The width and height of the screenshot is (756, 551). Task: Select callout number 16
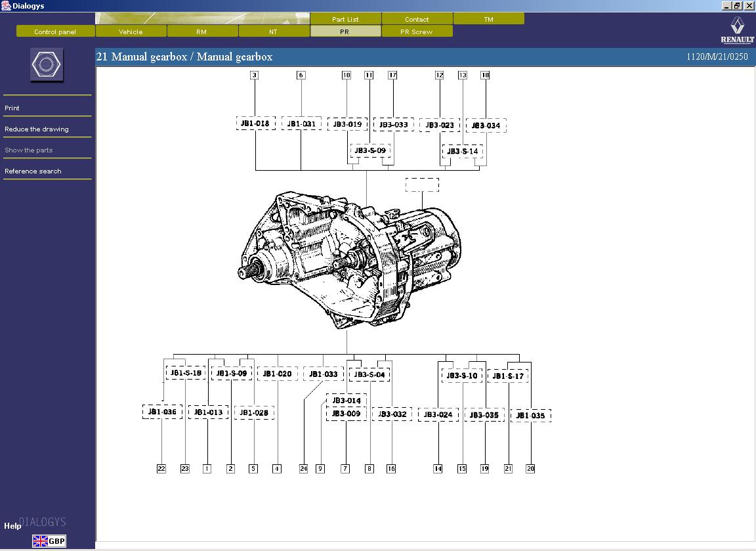point(391,468)
